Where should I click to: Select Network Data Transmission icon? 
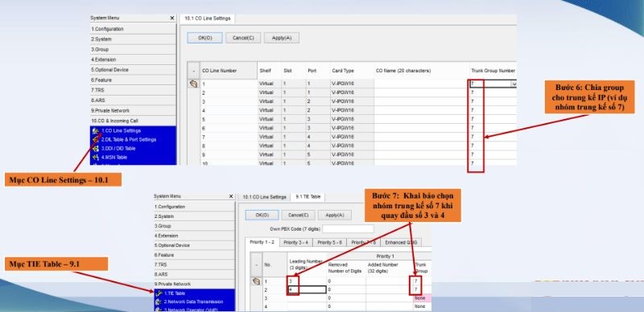pyautogui.click(x=159, y=302)
